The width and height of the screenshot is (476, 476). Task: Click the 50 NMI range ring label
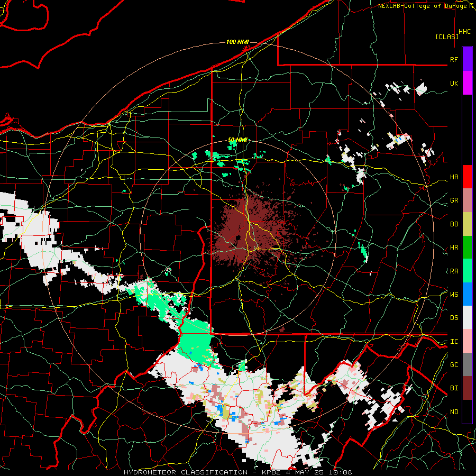tap(237, 140)
